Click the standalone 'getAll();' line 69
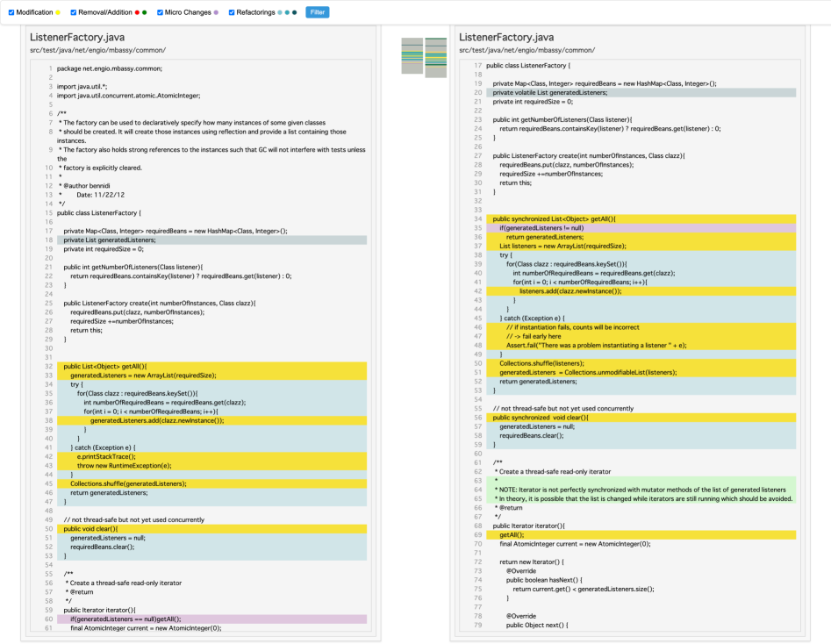The width and height of the screenshot is (831, 644). coord(641,535)
